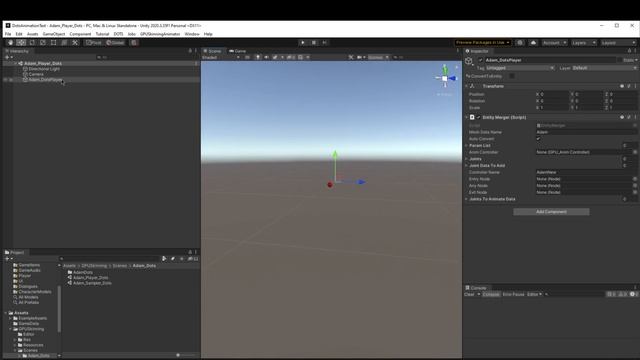Switch to the Game tab
The width and height of the screenshot is (640, 360).
click(238, 51)
